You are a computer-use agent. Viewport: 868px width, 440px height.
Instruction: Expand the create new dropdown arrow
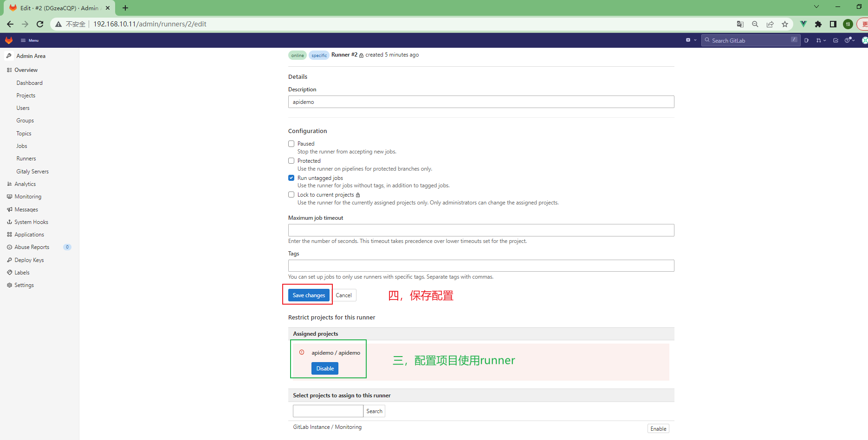tap(695, 40)
